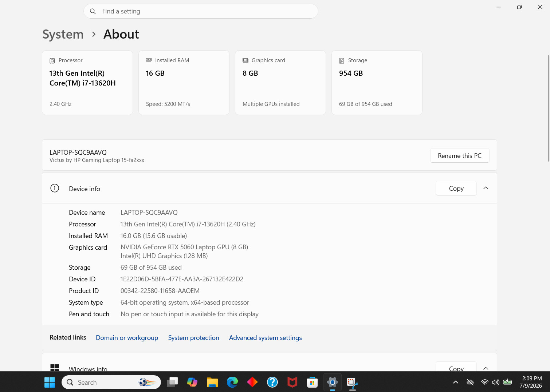The width and height of the screenshot is (550, 392).
Task: Launch Copilot from the taskbar
Action: click(192, 382)
